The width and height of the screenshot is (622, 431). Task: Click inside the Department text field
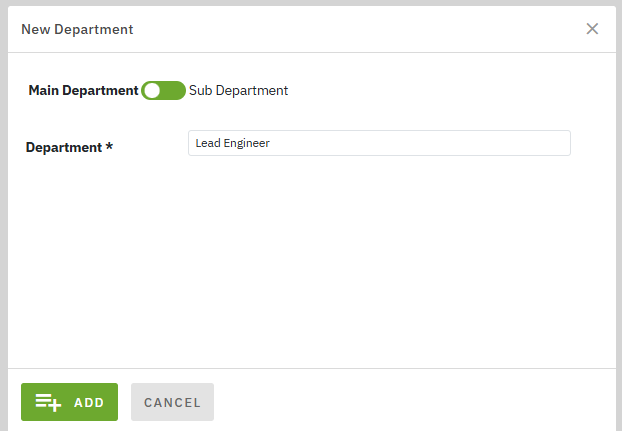[400, 143]
